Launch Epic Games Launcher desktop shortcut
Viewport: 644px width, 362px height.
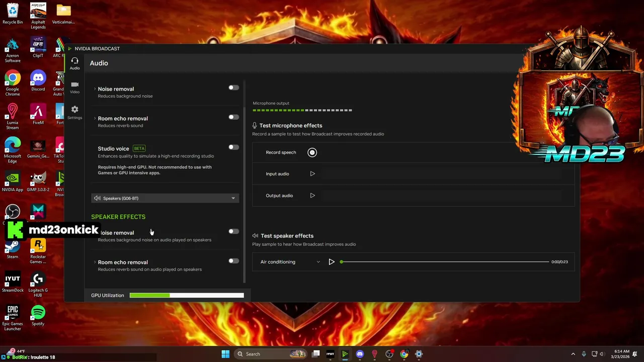pos(13,318)
